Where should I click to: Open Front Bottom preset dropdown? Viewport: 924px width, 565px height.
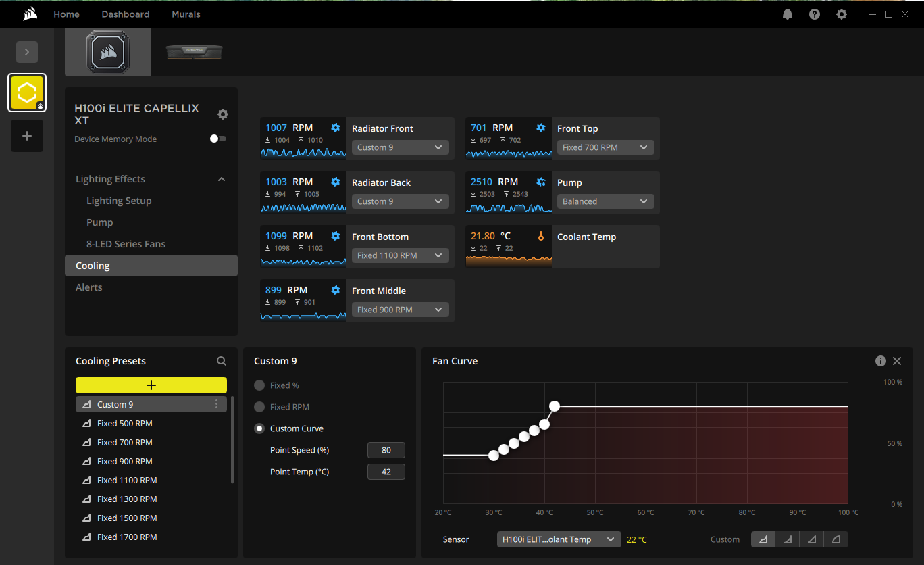point(401,255)
